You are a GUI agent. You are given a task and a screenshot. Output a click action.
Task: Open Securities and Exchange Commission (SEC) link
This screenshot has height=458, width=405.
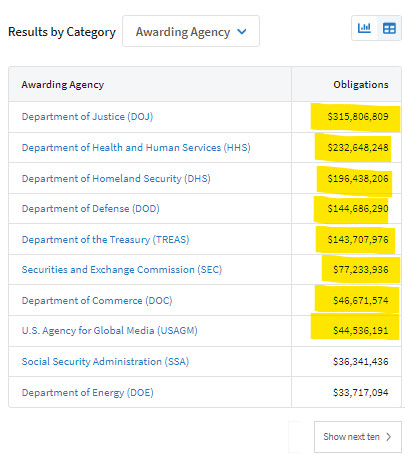click(122, 270)
